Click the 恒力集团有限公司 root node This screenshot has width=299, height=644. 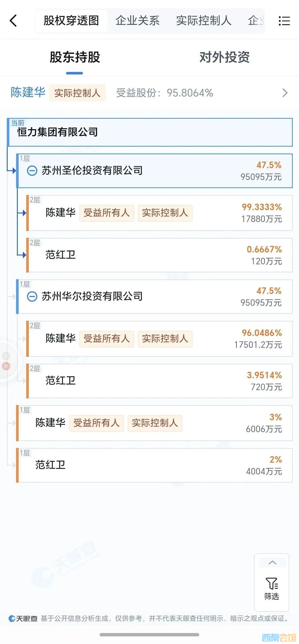coord(150,132)
